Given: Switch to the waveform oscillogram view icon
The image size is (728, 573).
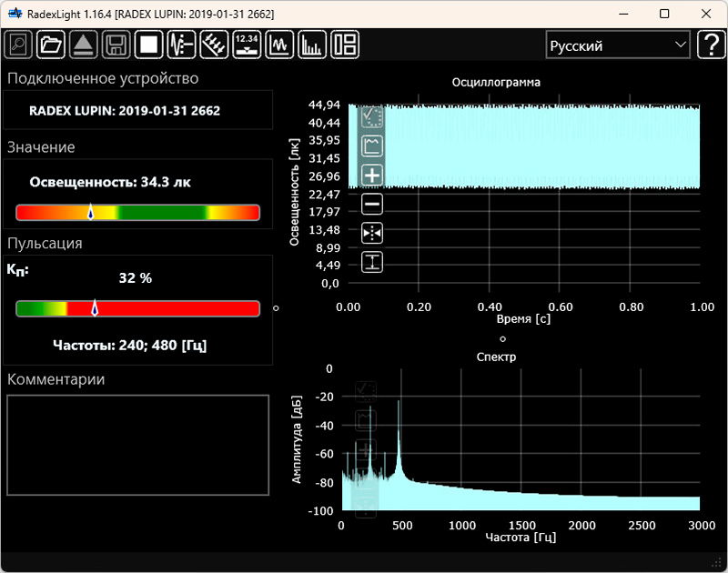Looking at the screenshot, I should (x=279, y=44).
